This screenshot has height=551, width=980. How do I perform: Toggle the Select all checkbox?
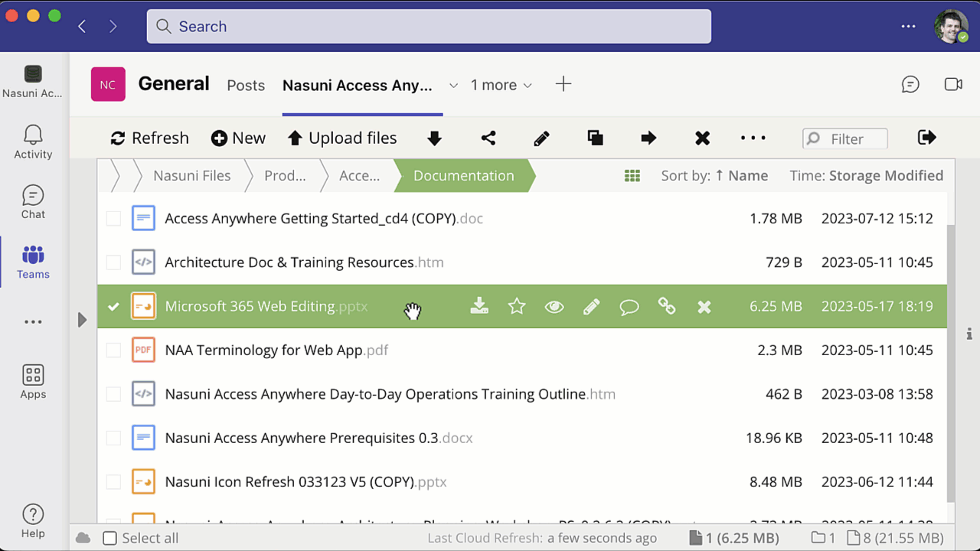[x=110, y=538]
